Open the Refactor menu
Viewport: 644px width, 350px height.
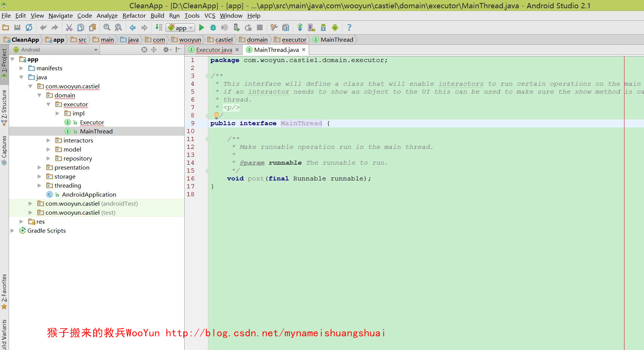point(134,15)
